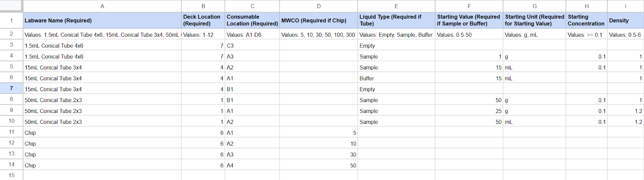The image size is (644, 180).
Task: Select the 'Empty' cell in row 7
Action: click(396, 89)
